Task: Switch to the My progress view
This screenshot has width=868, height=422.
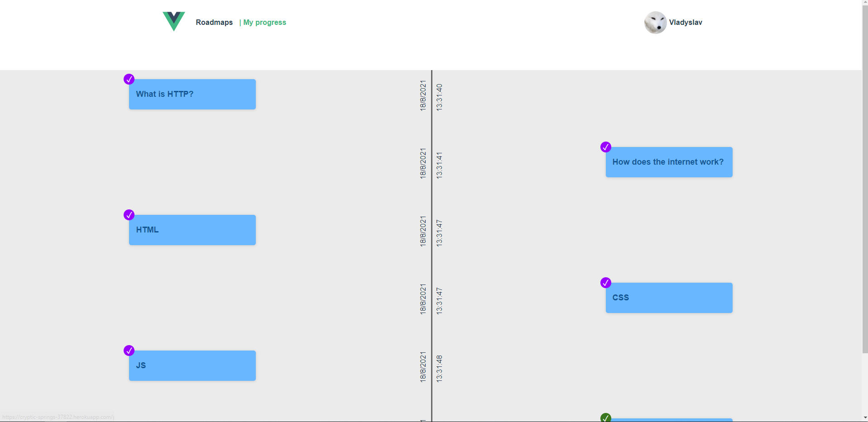Action: pyautogui.click(x=264, y=22)
